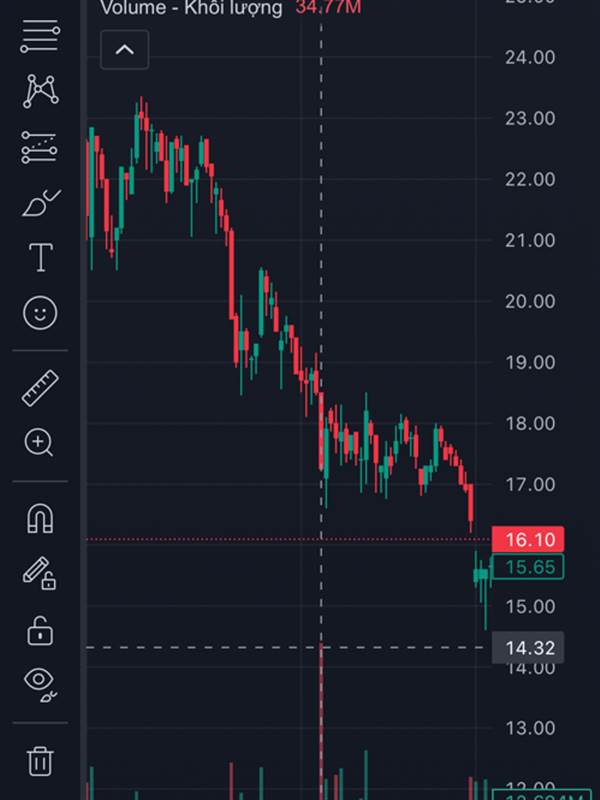Click the 18.00 price axis label
Viewport: 600px width, 800px height.
(530, 423)
